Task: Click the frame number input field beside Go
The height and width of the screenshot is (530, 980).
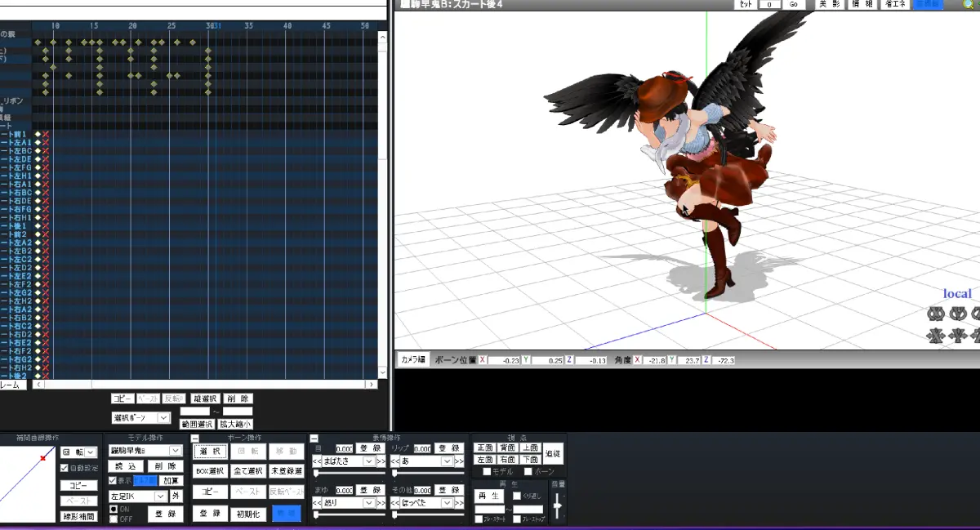Action: tap(770, 4)
